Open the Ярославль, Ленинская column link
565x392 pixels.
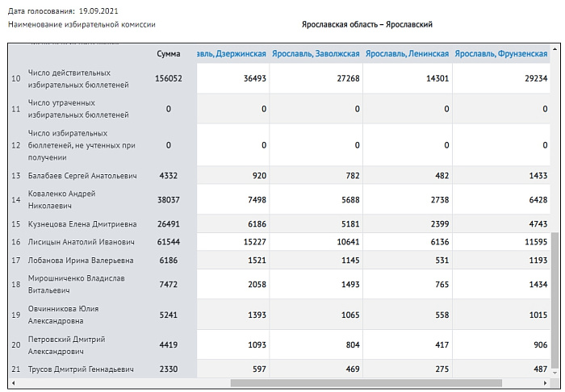click(x=407, y=54)
